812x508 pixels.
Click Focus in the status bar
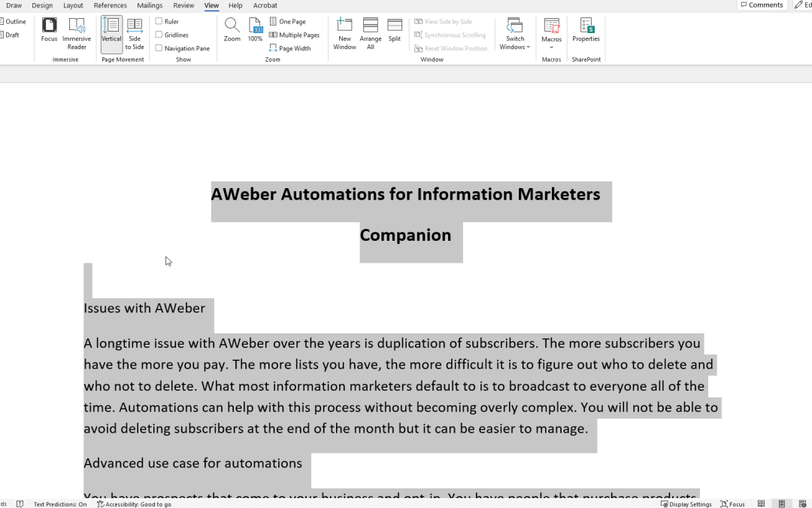pos(732,503)
